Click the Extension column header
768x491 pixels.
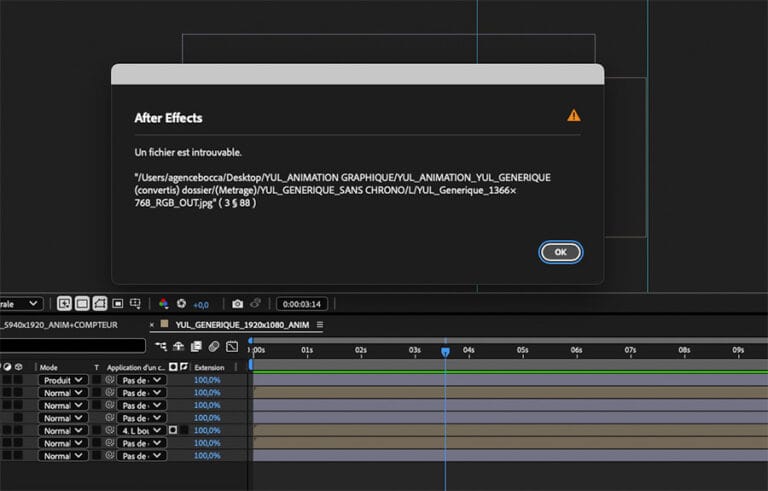tap(209, 368)
